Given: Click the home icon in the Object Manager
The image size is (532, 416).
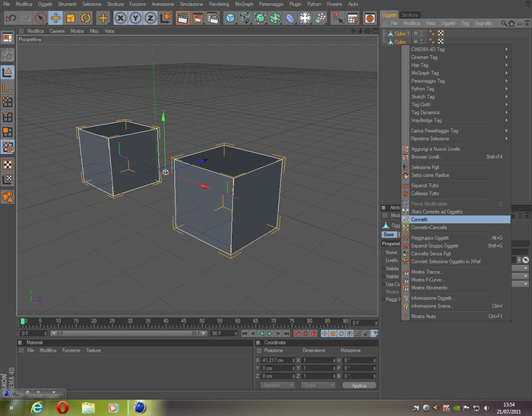Looking at the screenshot, I should point(511,23).
